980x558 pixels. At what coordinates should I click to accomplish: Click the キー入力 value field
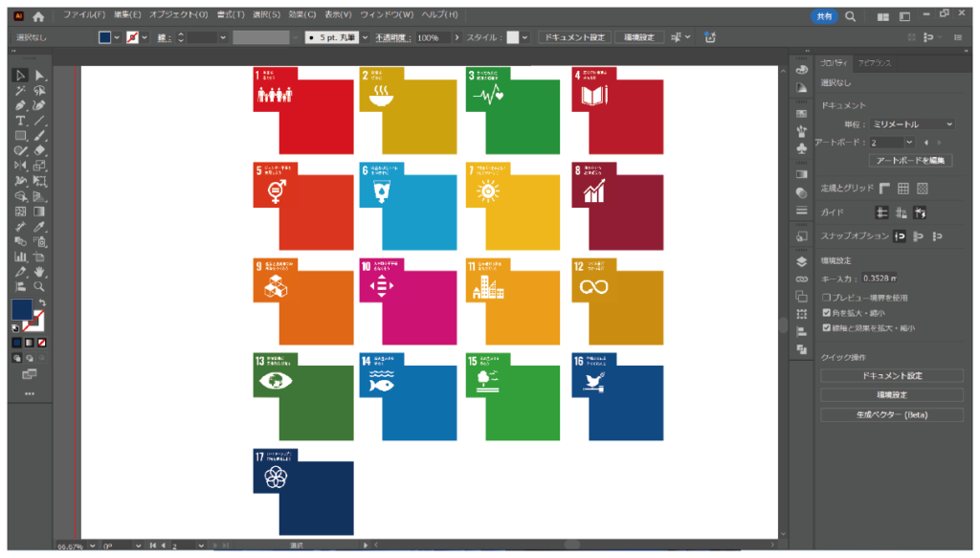[x=879, y=279]
